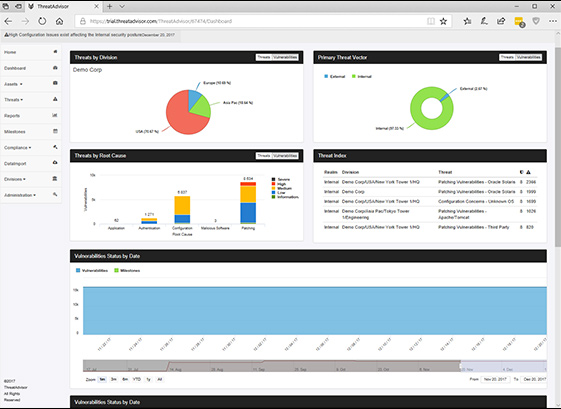Click the share icon in browser toolbar

pyautogui.click(x=501, y=21)
